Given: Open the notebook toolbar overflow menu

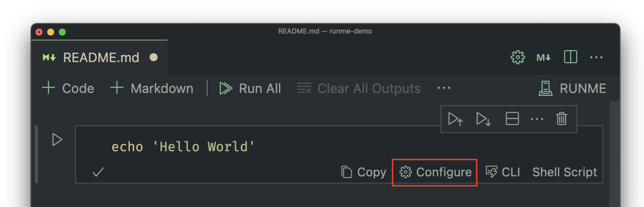Looking at the screenshot, I should (x=444, y=88).
